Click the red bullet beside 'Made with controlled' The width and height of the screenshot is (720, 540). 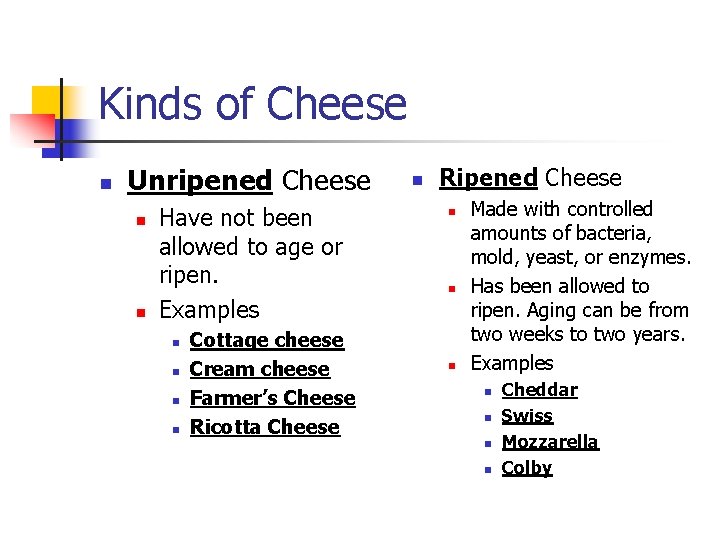452,212
